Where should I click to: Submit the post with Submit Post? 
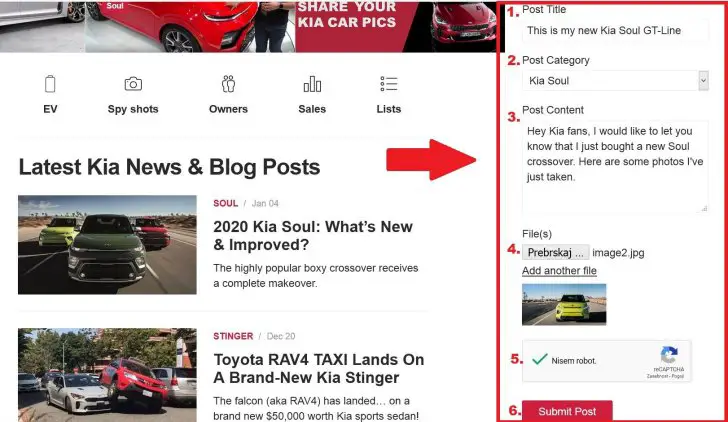click(567, 411)
